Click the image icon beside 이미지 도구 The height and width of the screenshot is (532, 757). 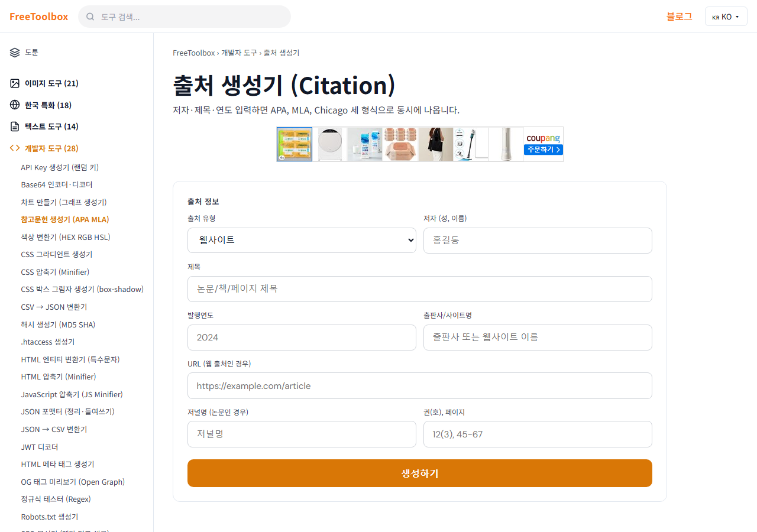pos(15,83)
